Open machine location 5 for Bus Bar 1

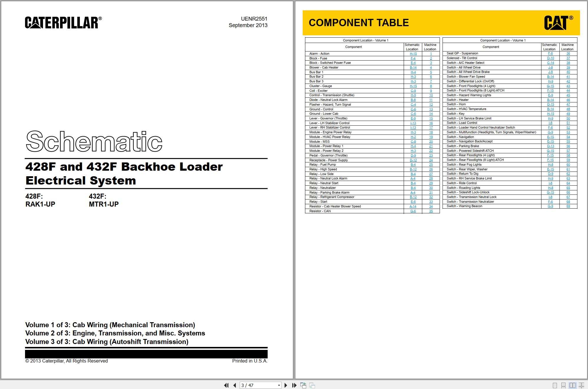click(x=431, y=72)
